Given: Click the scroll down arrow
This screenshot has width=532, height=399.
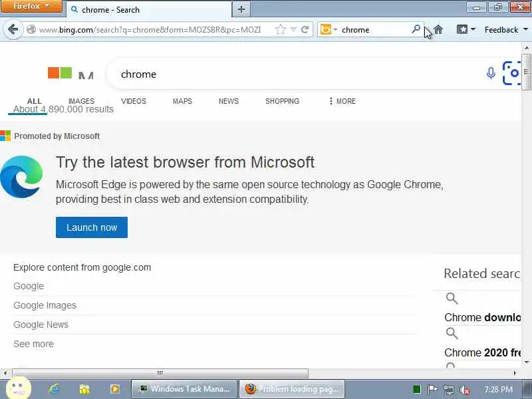Looking at the screenshot, I should pyautogui.click(x=527, y=362).
